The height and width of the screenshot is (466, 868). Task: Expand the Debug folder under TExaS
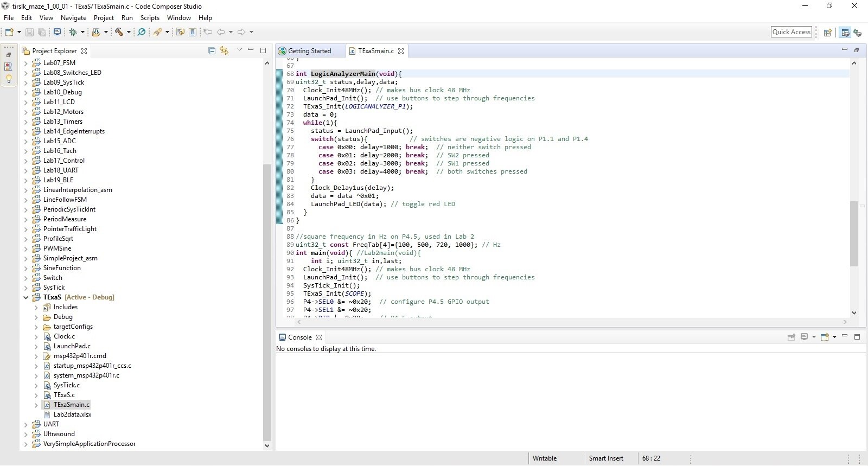pyautogui.click(x=36, y=317)
